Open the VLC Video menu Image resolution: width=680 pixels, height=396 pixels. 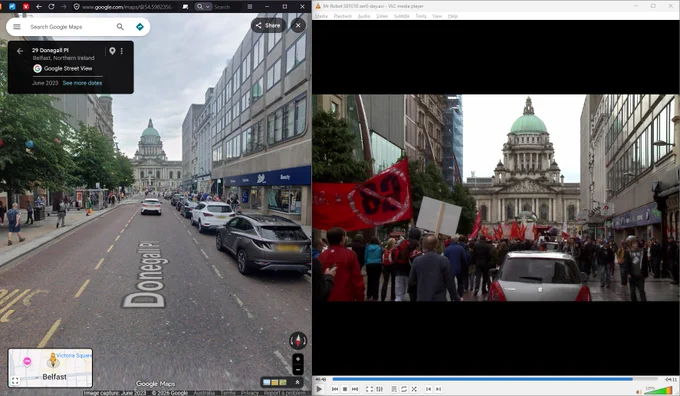382,16
